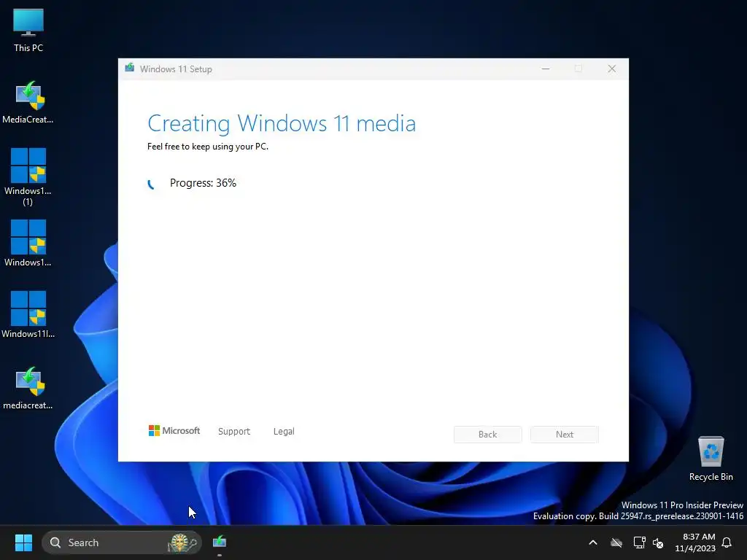Select the Windows1... icon without (1)
This screenshot has height=560, width=747.
tap(28, 243)
